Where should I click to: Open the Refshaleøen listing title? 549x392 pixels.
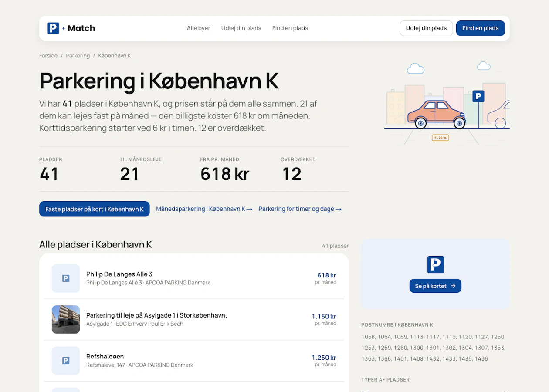click(105, 356)
